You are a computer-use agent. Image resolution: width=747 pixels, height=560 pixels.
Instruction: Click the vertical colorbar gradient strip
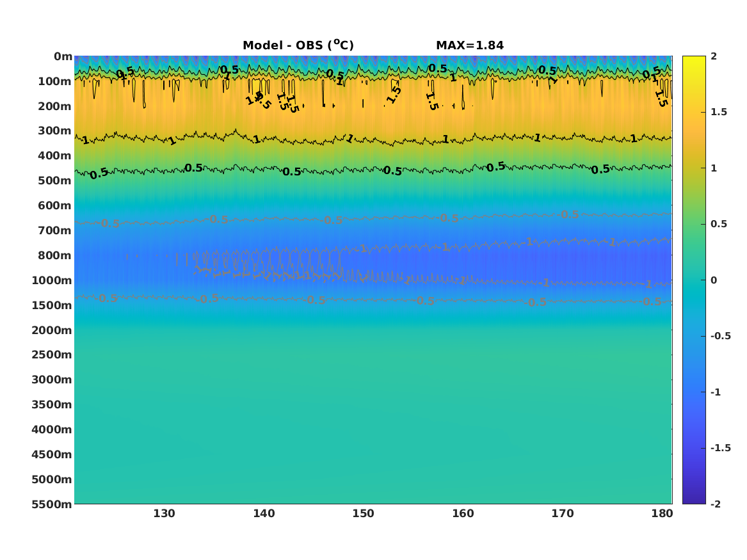(694, 280)
